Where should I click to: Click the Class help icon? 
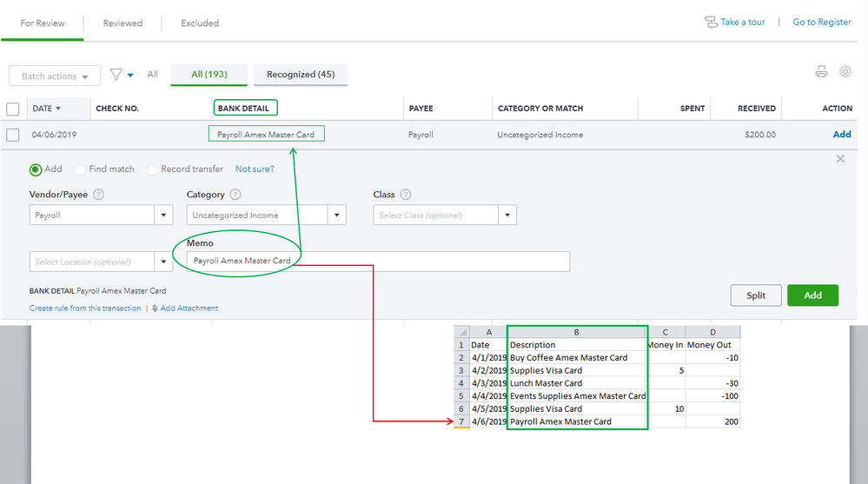pos(405,195)
